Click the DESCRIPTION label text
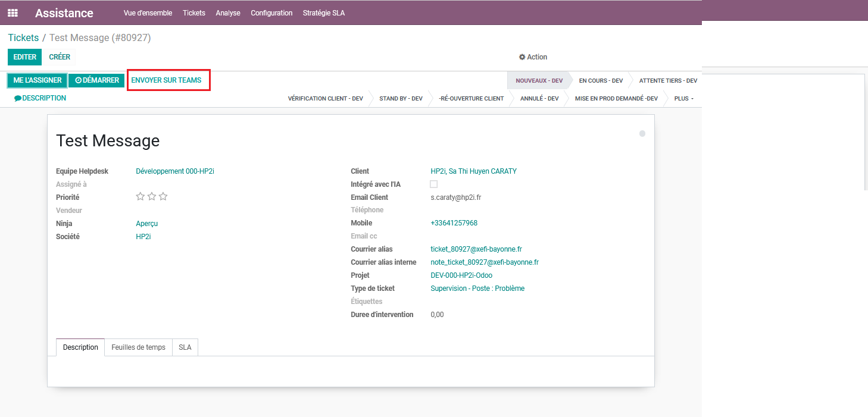The width and height of the screenshot is (868, 417). point(44,98)
